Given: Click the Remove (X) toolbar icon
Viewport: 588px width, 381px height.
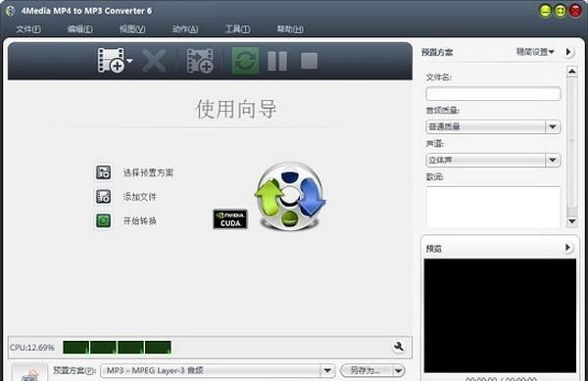Looking at the screenshot, I should click(154, 61).
